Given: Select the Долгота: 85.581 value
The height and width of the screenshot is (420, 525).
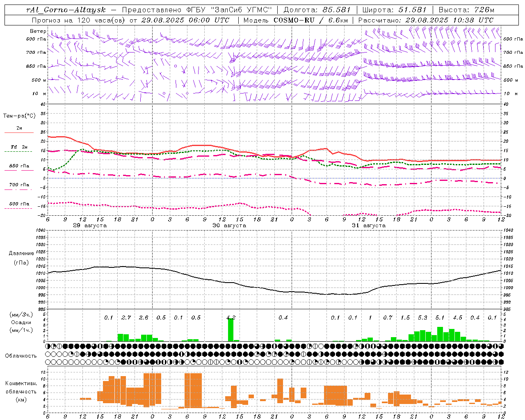Looking at the screenshot, I should point(317,10).
